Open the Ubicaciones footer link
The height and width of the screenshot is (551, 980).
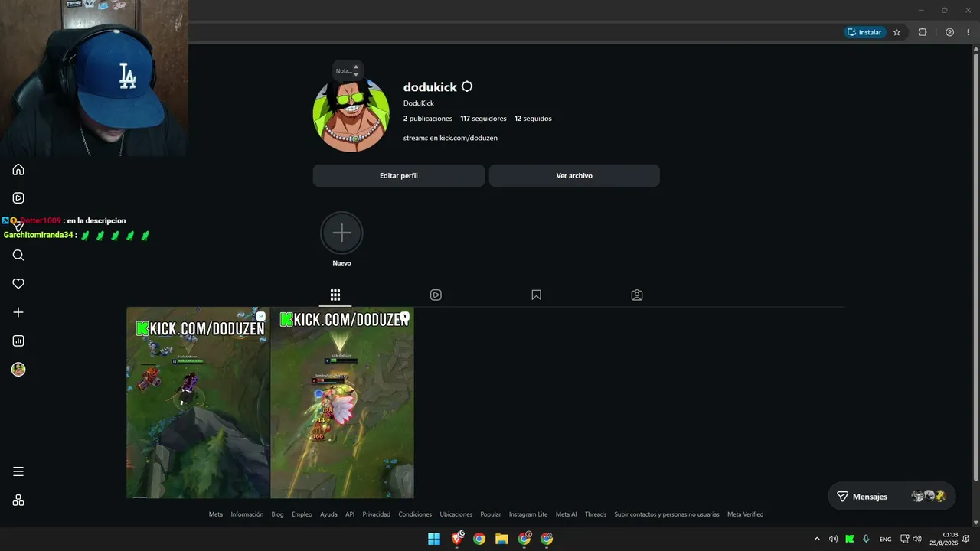(x=456, y=514)
